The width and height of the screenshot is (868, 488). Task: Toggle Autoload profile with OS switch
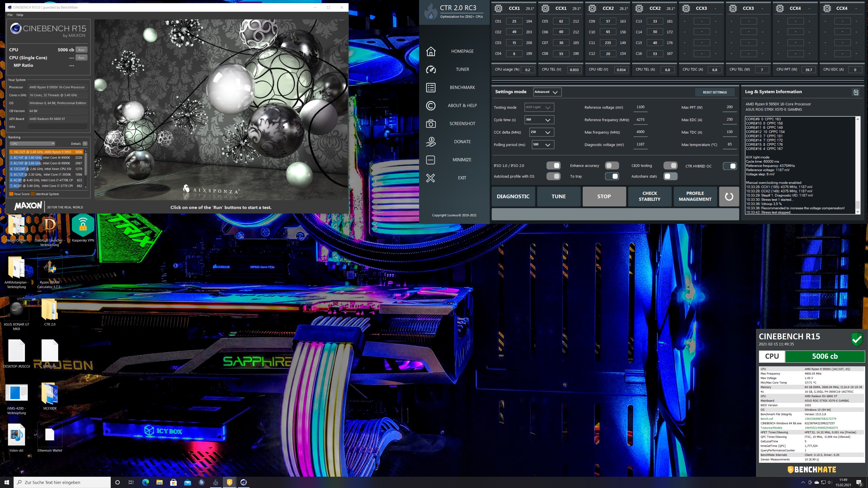[x=553, y=176]
